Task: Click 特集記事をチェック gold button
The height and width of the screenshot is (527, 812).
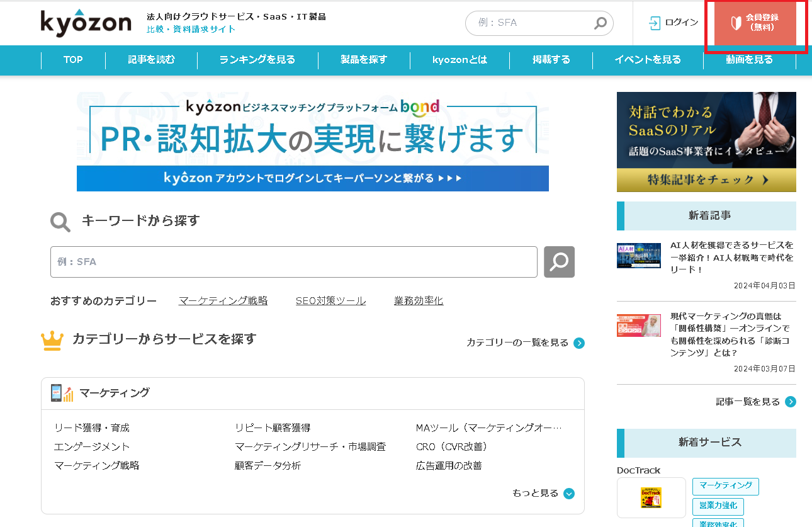Action: click(706, 180)
